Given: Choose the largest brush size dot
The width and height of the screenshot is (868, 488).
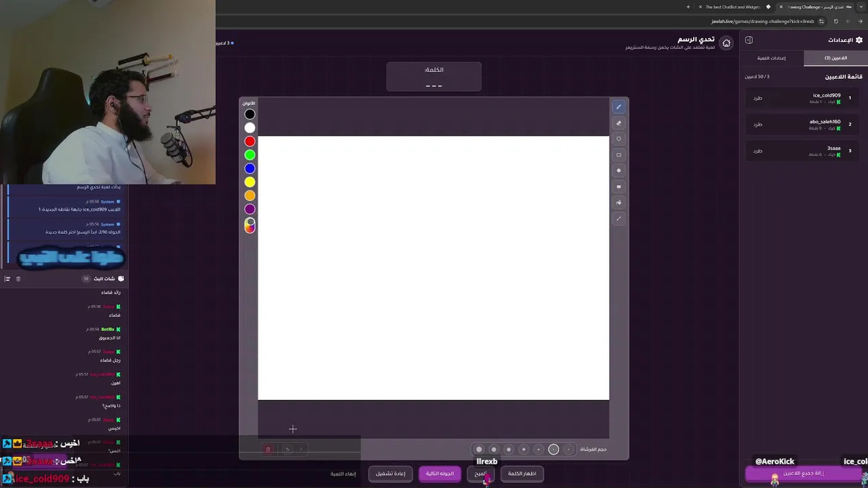Looking at the screenshot, I should tap(479, 449).
